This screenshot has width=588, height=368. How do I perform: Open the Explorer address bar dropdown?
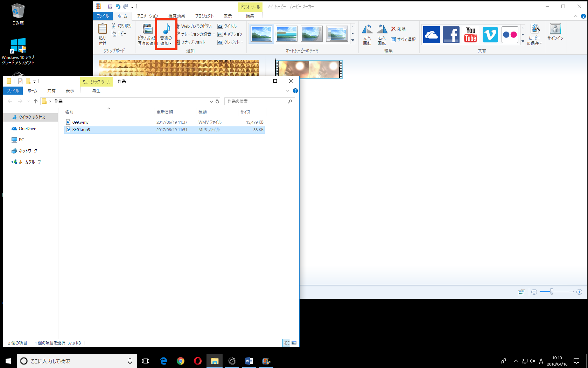(211, 101)
